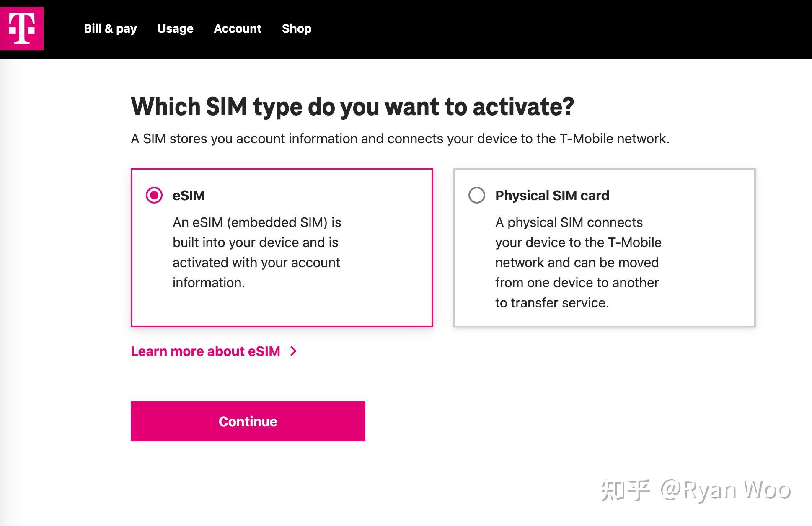812x526 pixels.
Task: Click the Zhihu watermark characters
Action: coord(625,490)
